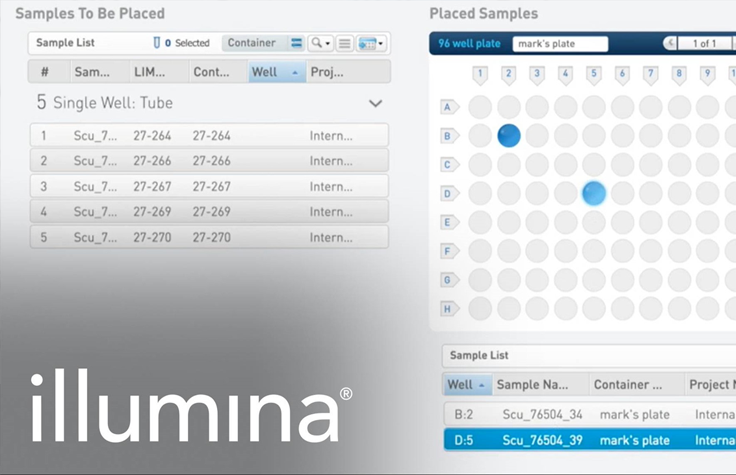Select row H label marker on plate
Image resolution: width=736 pixels, height=475 pixels.
(449, 309)
